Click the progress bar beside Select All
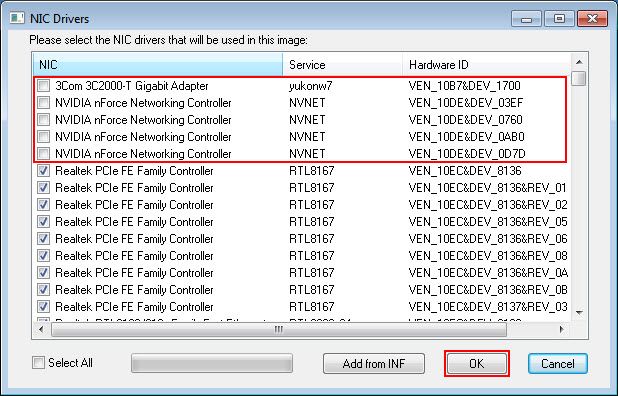Viewport: 618px width, 396px height. pos(212,363)
